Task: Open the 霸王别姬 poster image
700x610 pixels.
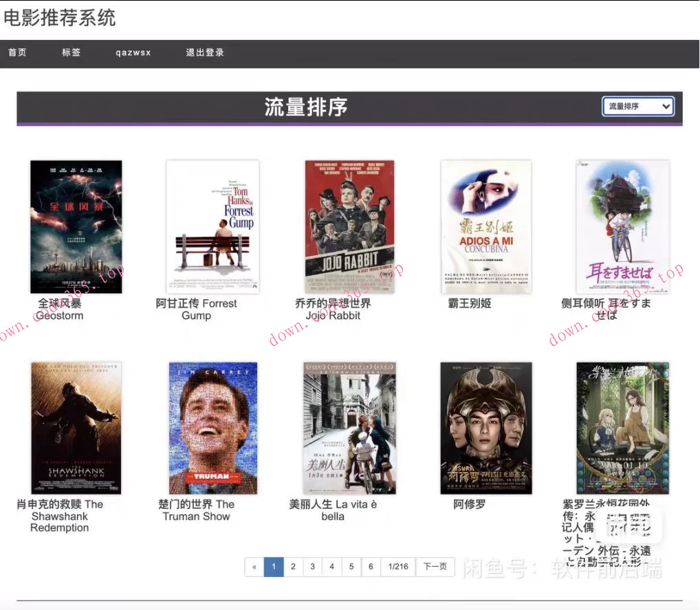Action: coord(486,227)
